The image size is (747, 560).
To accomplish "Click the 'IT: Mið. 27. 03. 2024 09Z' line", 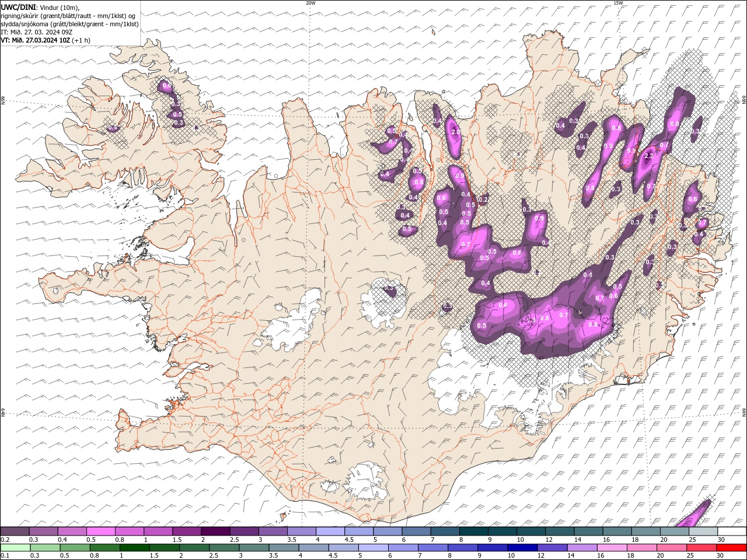I will [36, 32].
